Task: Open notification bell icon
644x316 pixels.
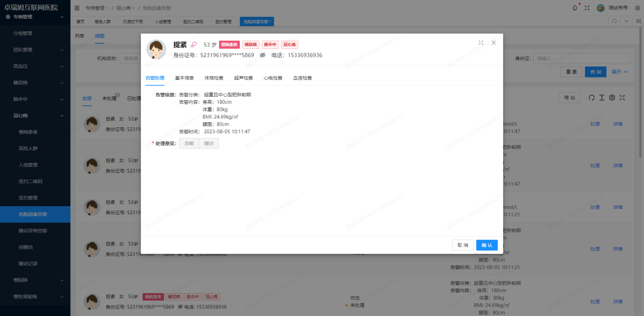Action: coord(575,8)
